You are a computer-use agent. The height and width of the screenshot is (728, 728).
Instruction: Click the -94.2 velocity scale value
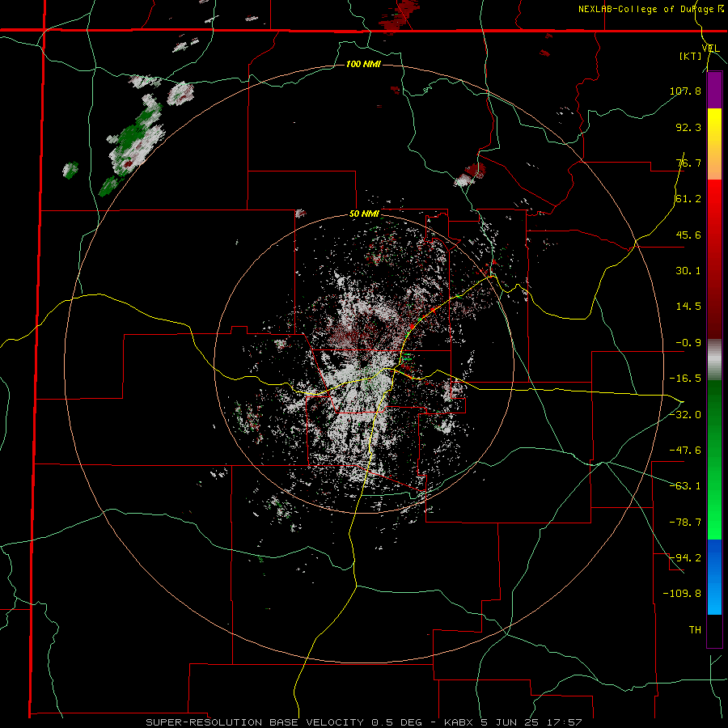(x=685, y=558)
